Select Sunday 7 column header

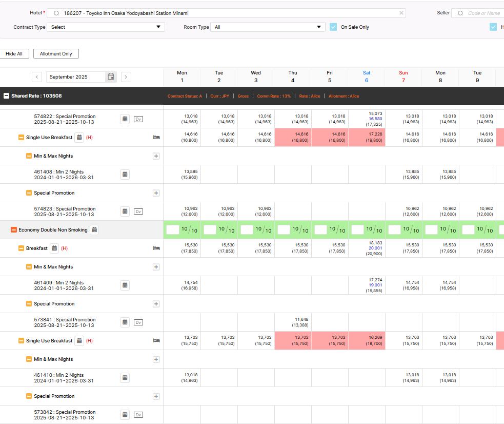[x=403, y=76]
